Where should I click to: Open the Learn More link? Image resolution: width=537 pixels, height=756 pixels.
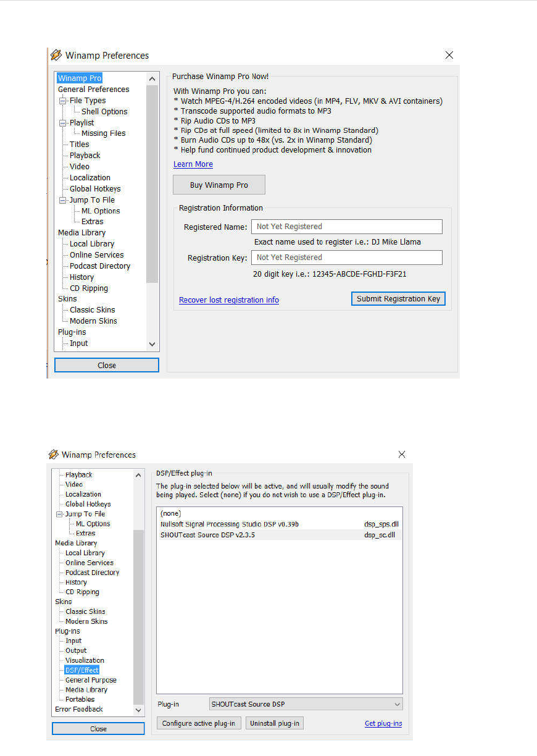coord(193,164)
